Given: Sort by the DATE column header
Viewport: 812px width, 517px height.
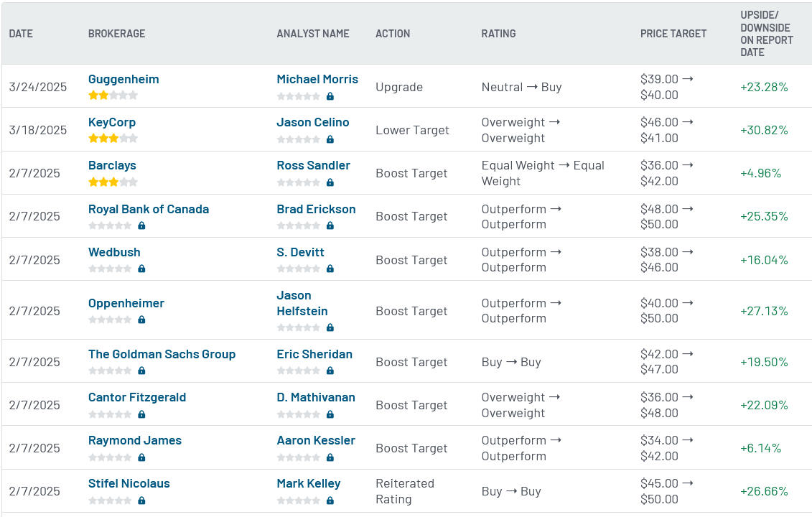Looking at the screenshot, I should click(21, 34).
